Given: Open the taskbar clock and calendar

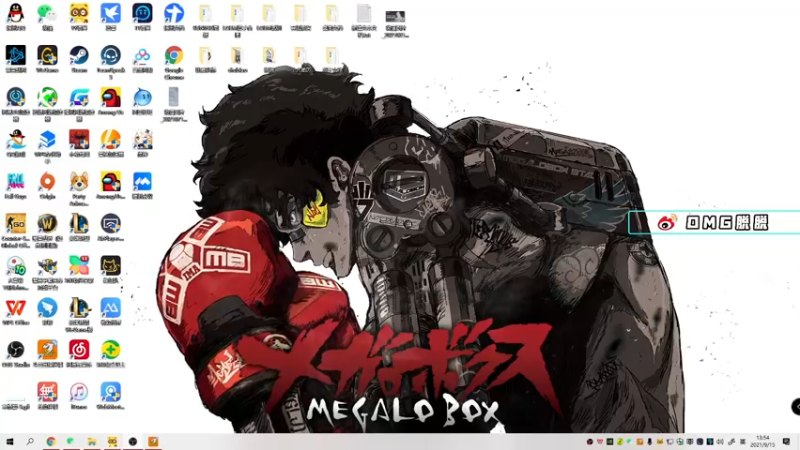Looking at the screenshot, I should point(763,441).
